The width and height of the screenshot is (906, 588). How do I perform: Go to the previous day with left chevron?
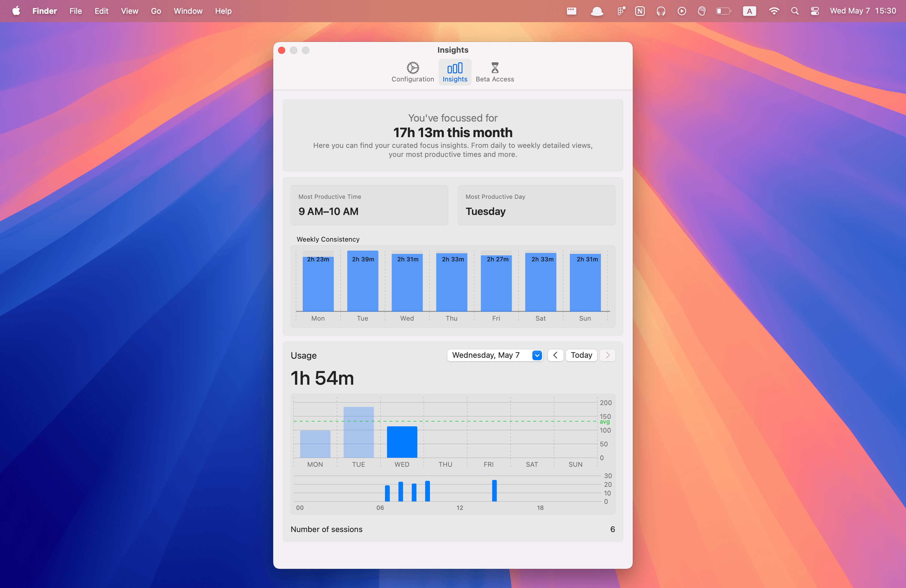[555, 355]
